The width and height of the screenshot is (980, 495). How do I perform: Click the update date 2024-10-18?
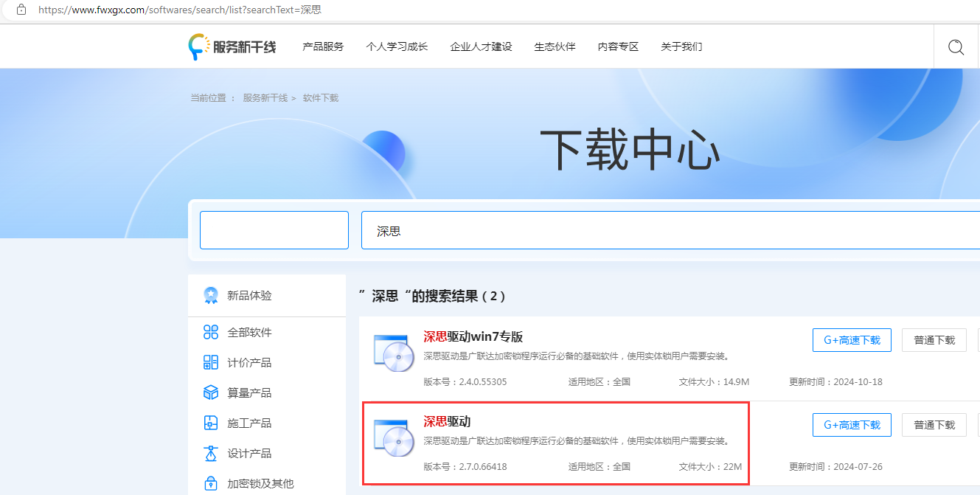pyautogui.click(x=858, y=382)
